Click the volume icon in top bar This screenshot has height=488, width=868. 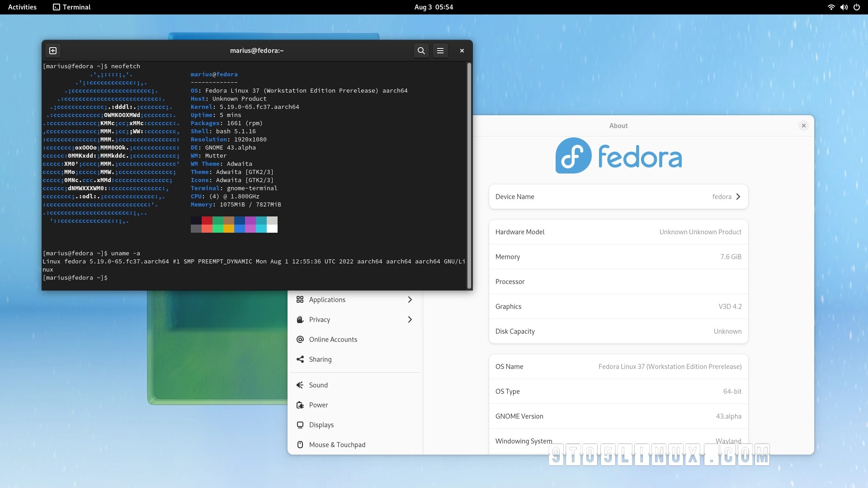click(844, 7)
